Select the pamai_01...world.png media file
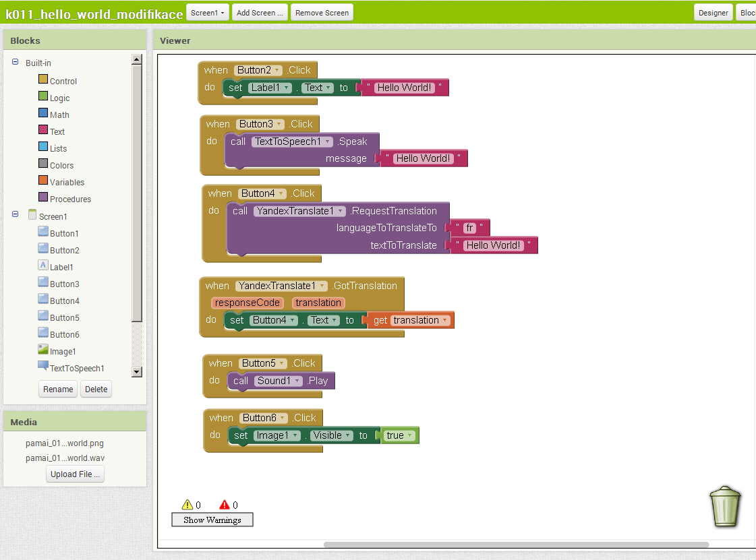Image resolution: width=756 pixels, height=560 pixels. (65, 443)
